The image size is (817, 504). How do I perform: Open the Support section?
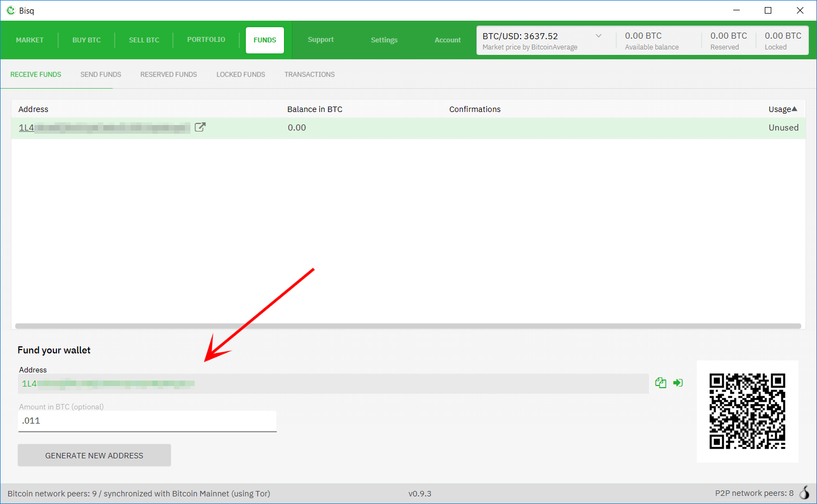321,40
